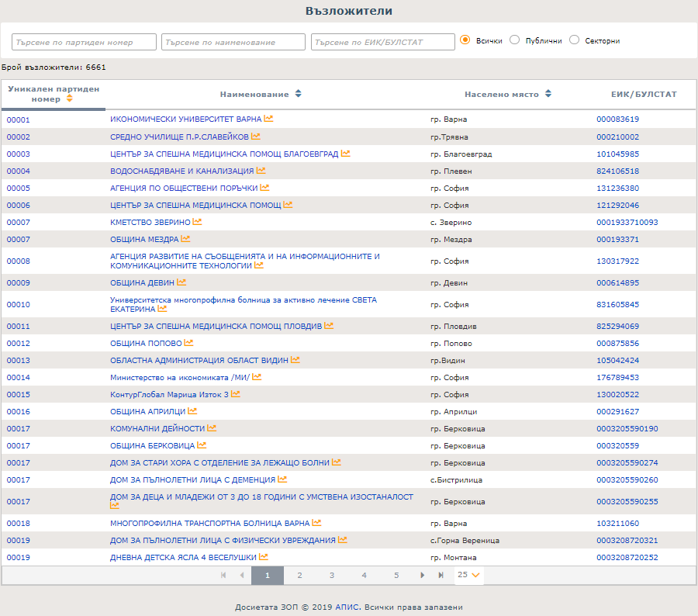Click chart icon beside ОБЩИНА ПОПОВО
This screenshot has width=698, height=616.
188,343
